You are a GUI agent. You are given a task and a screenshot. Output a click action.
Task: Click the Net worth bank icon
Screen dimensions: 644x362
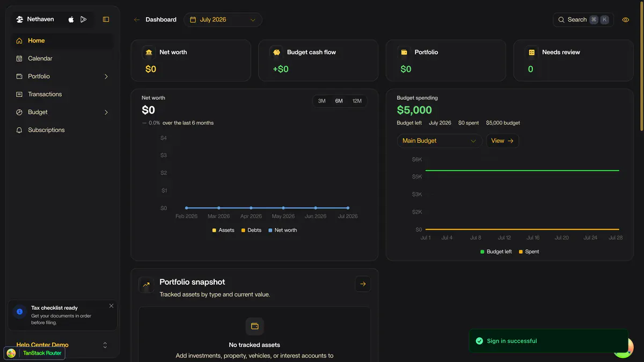pyautogui.click(x=149, y=52)
